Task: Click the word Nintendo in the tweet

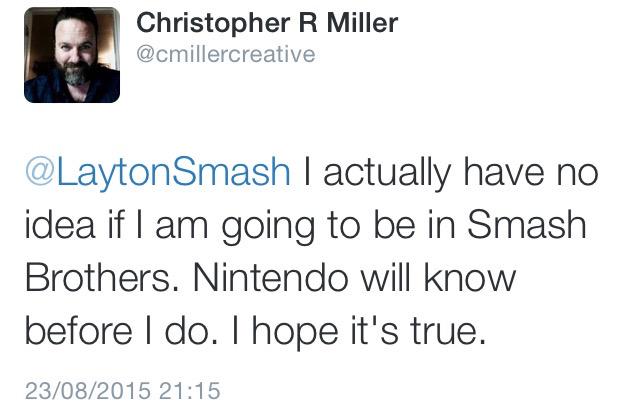Action: pos(271,278)
